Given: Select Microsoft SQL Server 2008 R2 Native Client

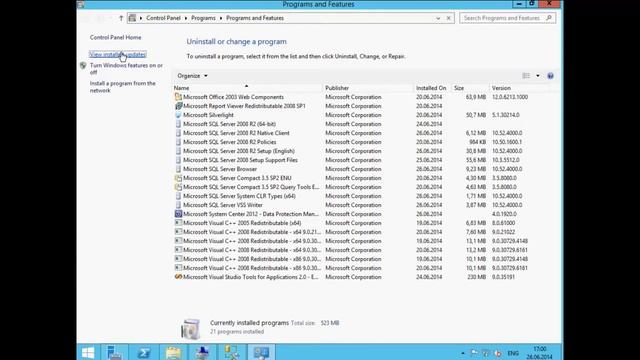Looking at the screenshot, I should (351, 133).
